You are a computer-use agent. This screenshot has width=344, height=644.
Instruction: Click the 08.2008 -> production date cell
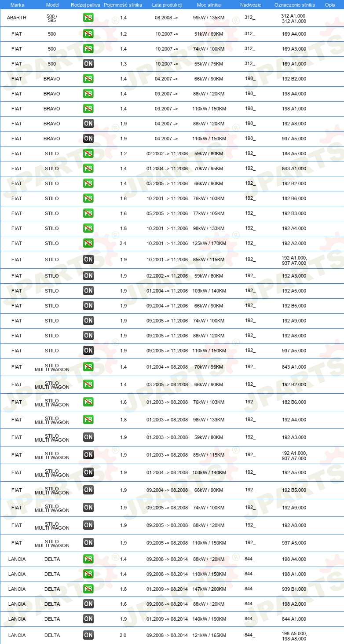(x=167, y=18)
